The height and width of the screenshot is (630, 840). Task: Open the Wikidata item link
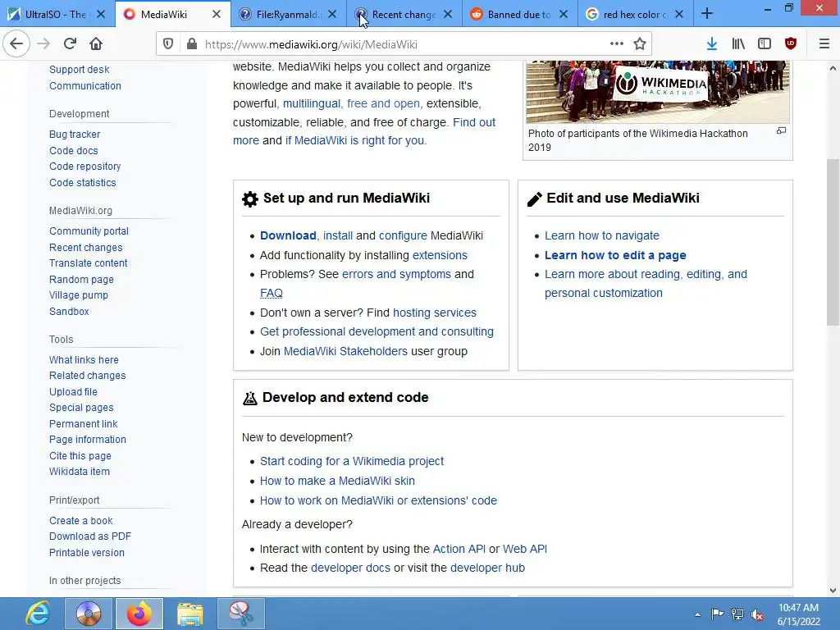[x=80, y=472]
